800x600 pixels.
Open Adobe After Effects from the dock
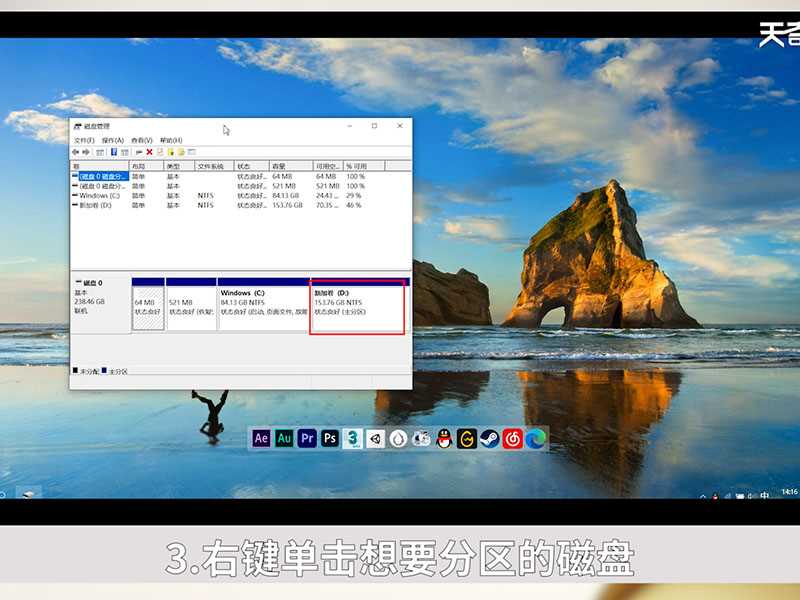[x=262, y=438]
